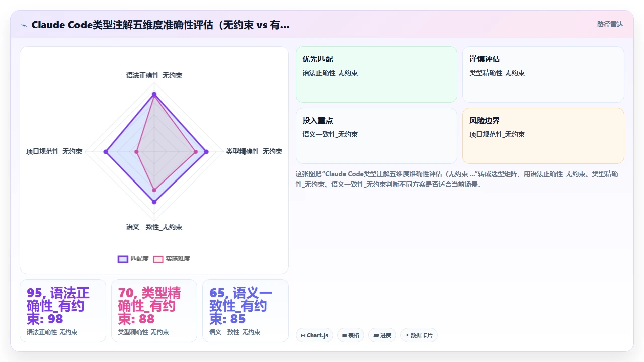Click the purple data point on 类型精确性 axis
This screenshot has height=362, width=644.
(206, 151)
